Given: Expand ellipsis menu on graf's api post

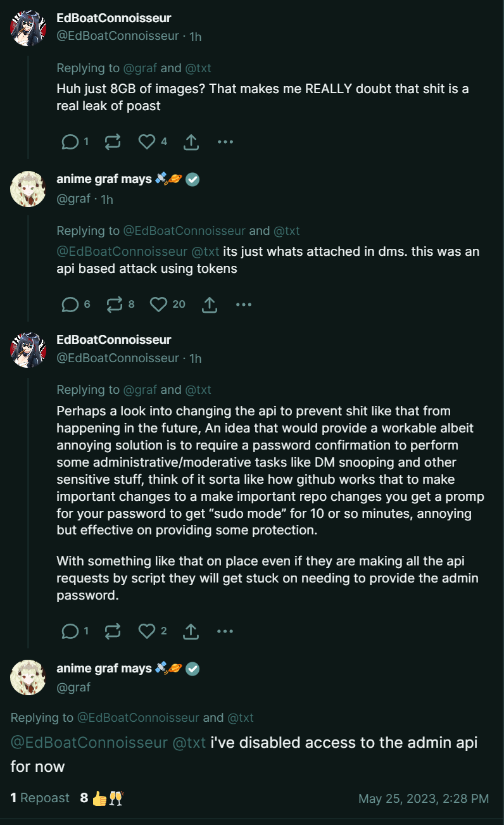Looking at the screenshot, I should pyautogui.click(x=244, y=305).
